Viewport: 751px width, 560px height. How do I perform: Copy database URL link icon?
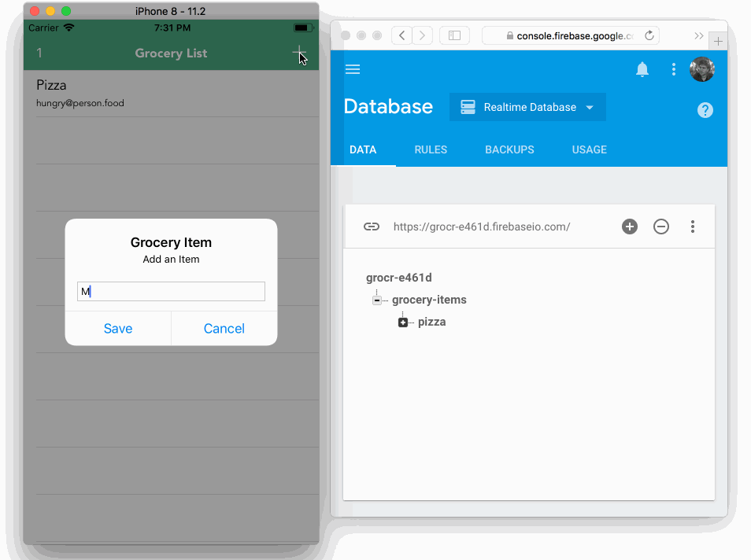[x=372, y=227]
